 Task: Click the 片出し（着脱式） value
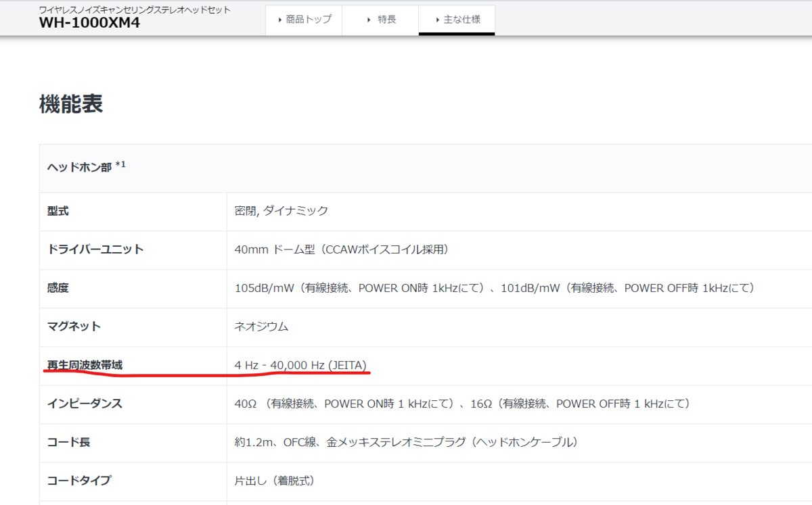(274, 481)
